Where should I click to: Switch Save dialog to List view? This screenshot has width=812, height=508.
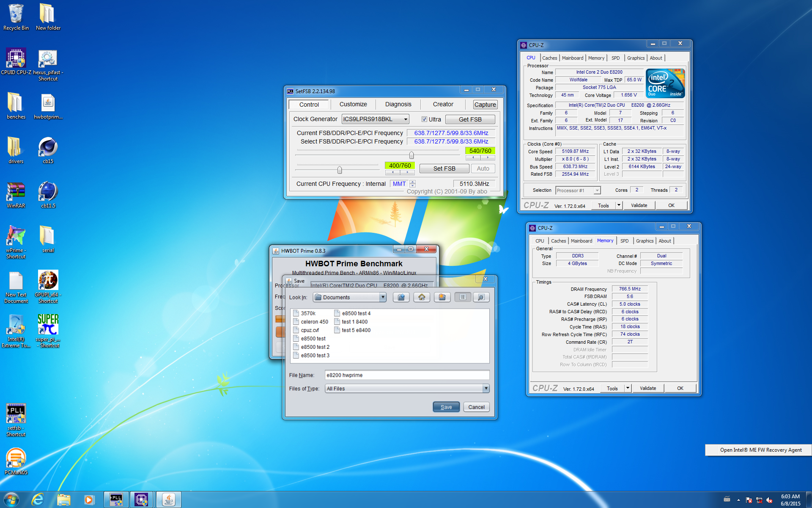(463, 297)
